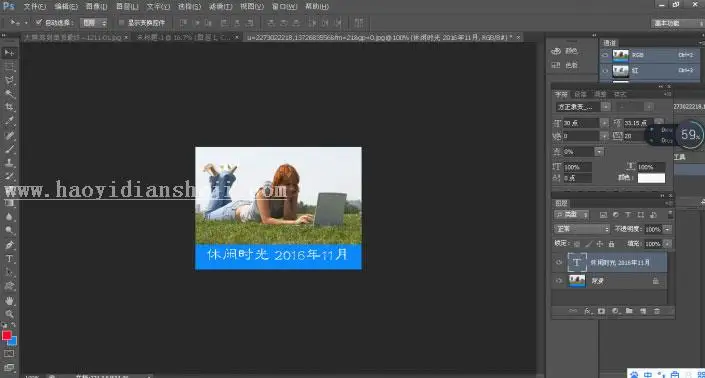The width and height of the screenshot is (705, 378).
Task: Open the 选择(S) menu
Action: point(189,7)
